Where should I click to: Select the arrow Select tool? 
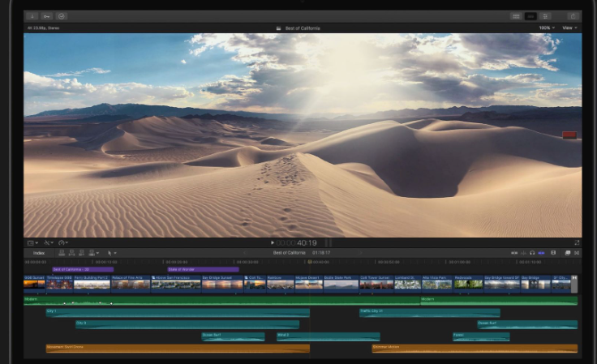(110, 253)
